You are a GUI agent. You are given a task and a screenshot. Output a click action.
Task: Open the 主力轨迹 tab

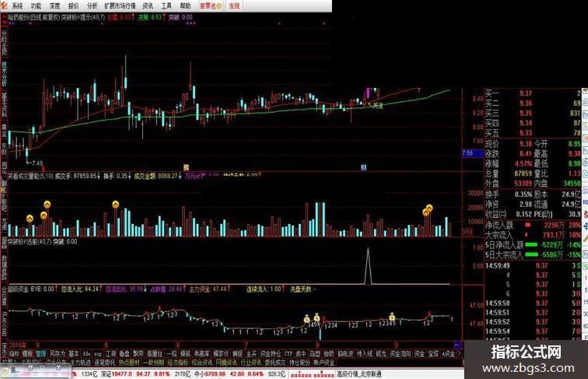click(x=80, y=362)
